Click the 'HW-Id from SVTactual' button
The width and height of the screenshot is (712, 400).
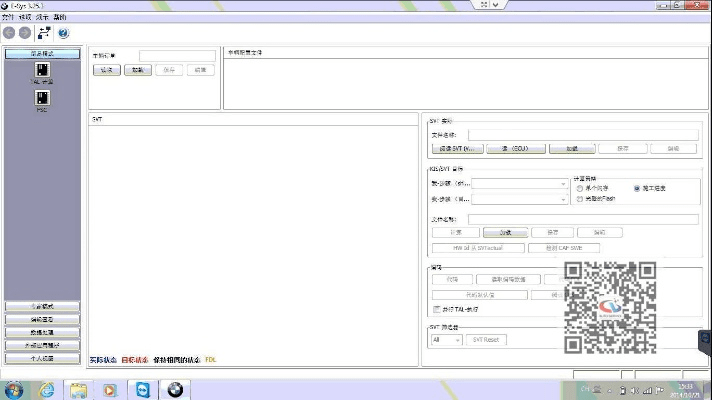tap(477, 247)
